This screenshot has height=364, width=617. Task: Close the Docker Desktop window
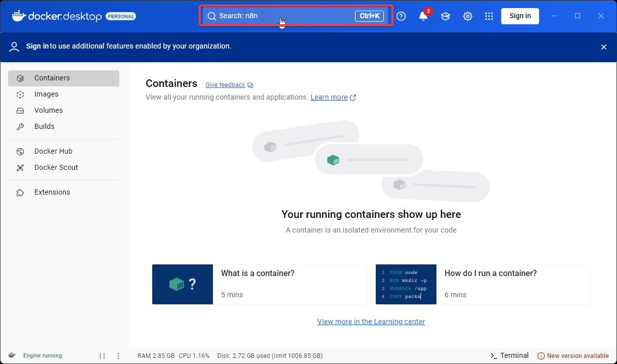coord(601,16)
